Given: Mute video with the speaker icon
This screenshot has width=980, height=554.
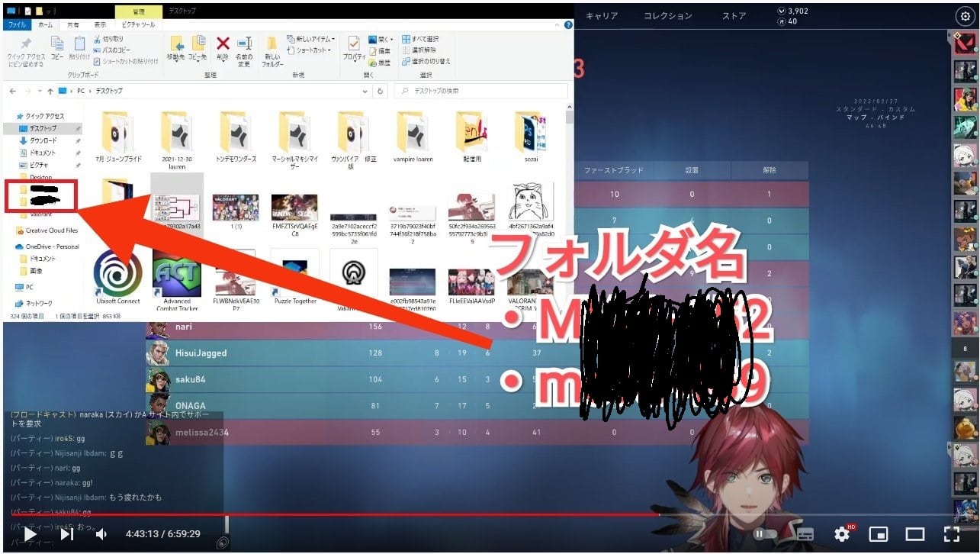Looking at the screenshot, I should coord(101,534).
